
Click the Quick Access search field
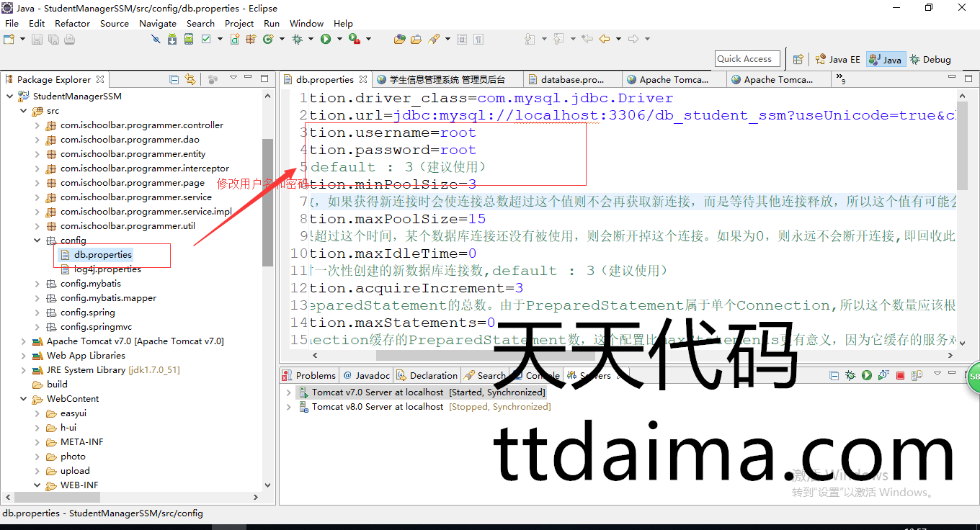[x=744, y=59]
